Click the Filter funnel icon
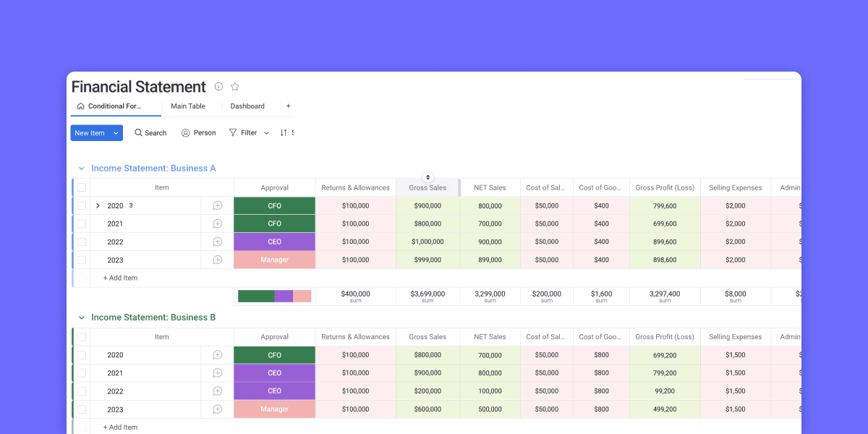This screenshot has width=868, height=434. tap(233, 133)
